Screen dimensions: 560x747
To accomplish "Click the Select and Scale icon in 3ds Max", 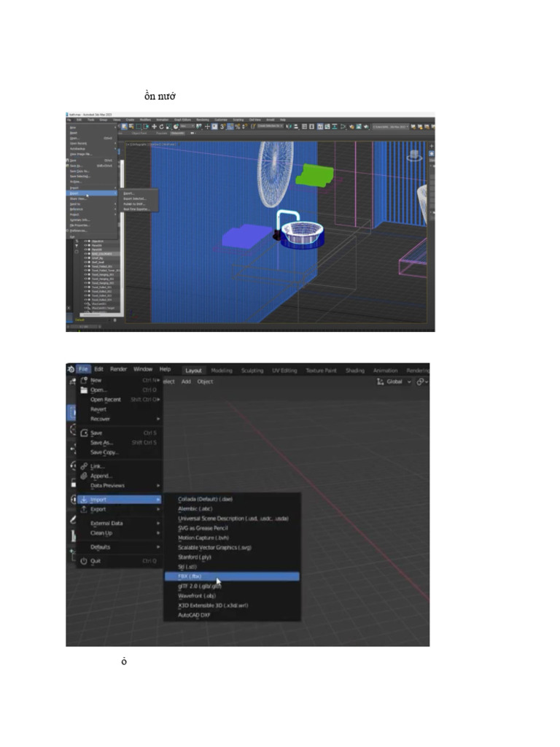I will point(168,126).
